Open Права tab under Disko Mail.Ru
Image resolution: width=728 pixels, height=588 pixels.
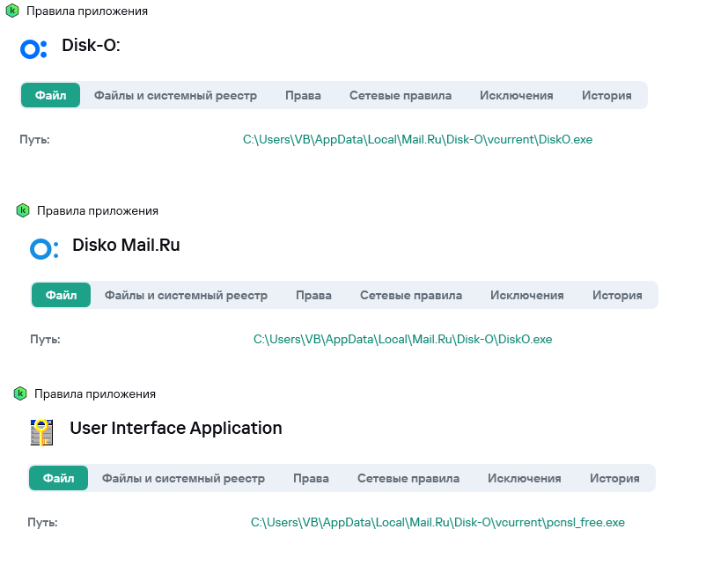point(313,296)
